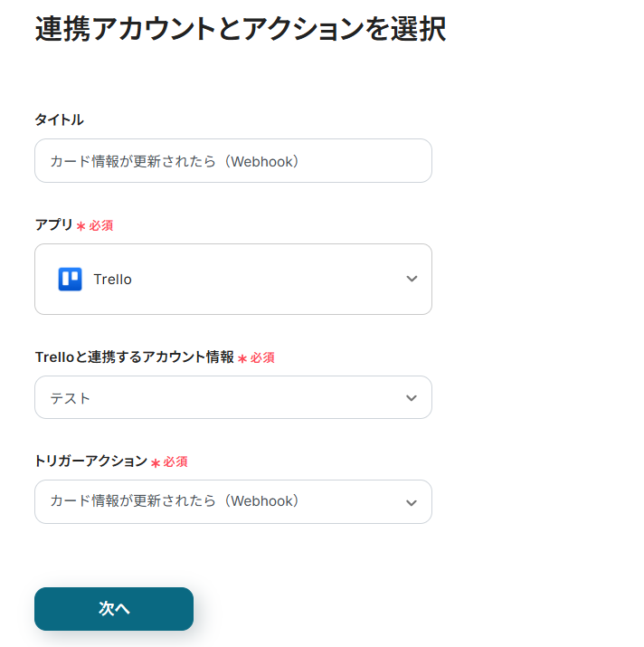
Task: Click the トリガーアクション field label
Action: click(x=90, y=461)
